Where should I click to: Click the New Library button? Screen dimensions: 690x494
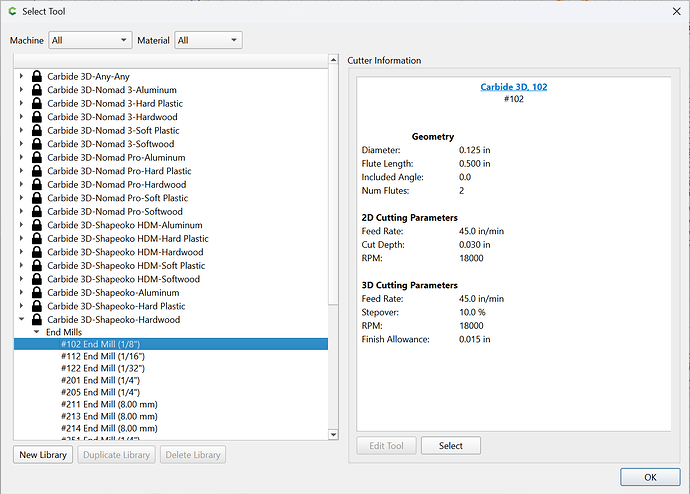43,454
